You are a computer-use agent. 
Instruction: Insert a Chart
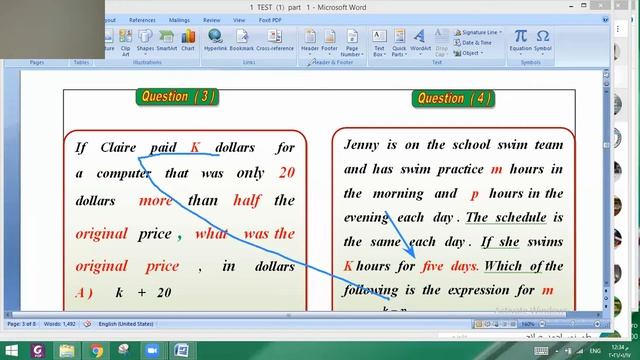pyautogui.click(x=188, y=40)
